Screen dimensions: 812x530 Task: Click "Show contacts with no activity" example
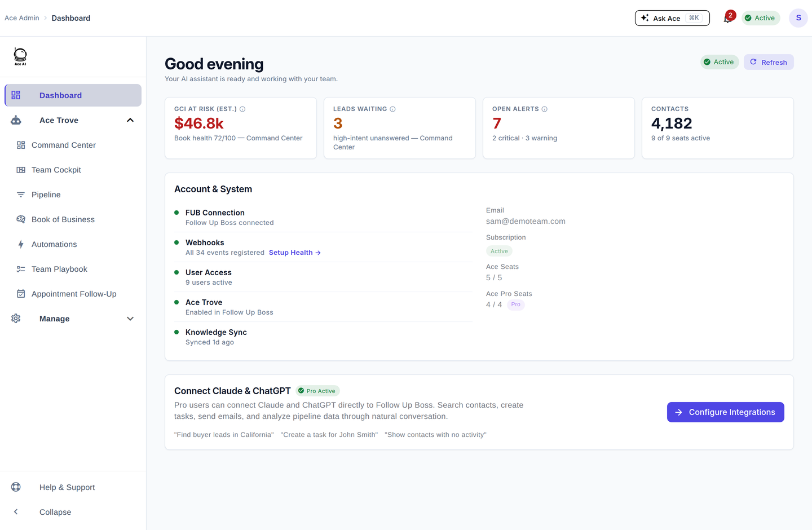point(435,435)
